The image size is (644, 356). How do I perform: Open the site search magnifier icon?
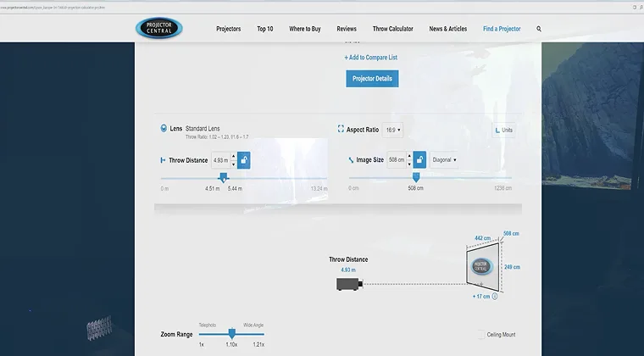[x=539, y=29]
